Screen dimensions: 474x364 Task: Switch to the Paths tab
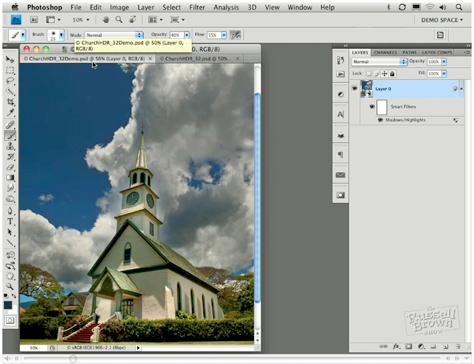[409, 52]
